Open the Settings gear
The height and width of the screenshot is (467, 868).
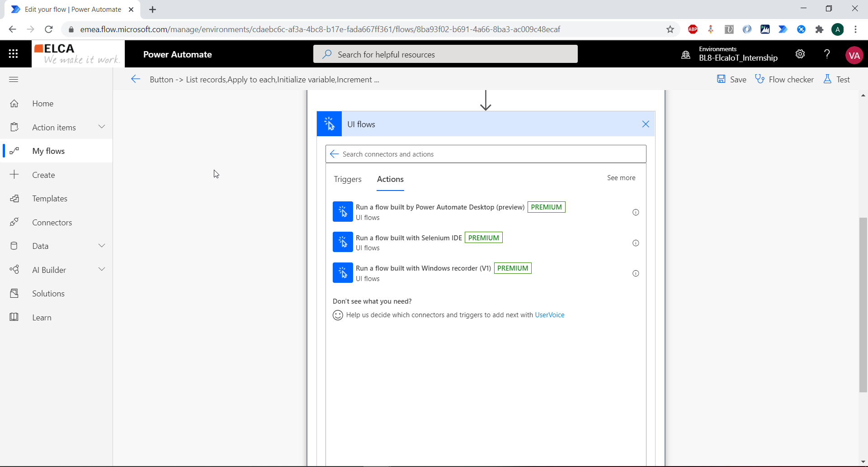[800, 54]
